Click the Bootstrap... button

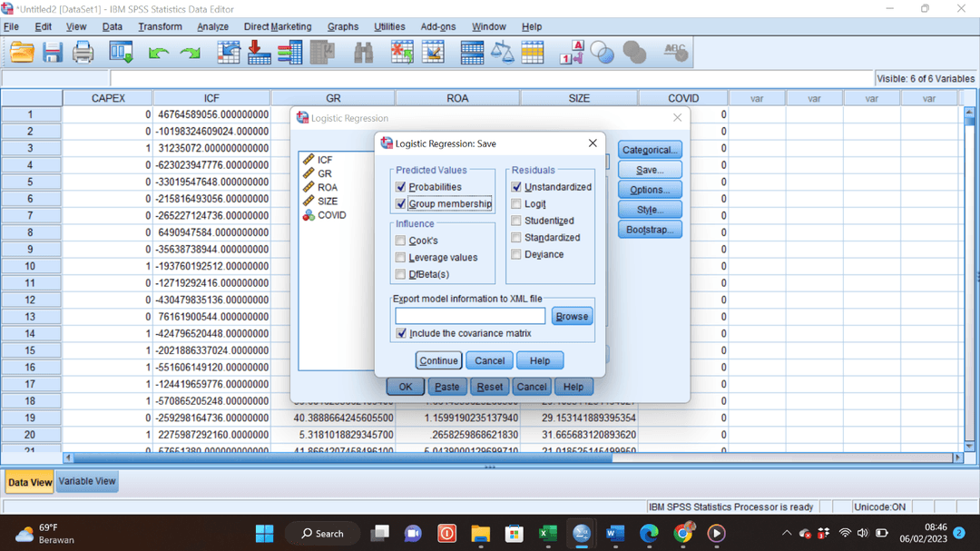pyautogui.click(x=650, y=231)
